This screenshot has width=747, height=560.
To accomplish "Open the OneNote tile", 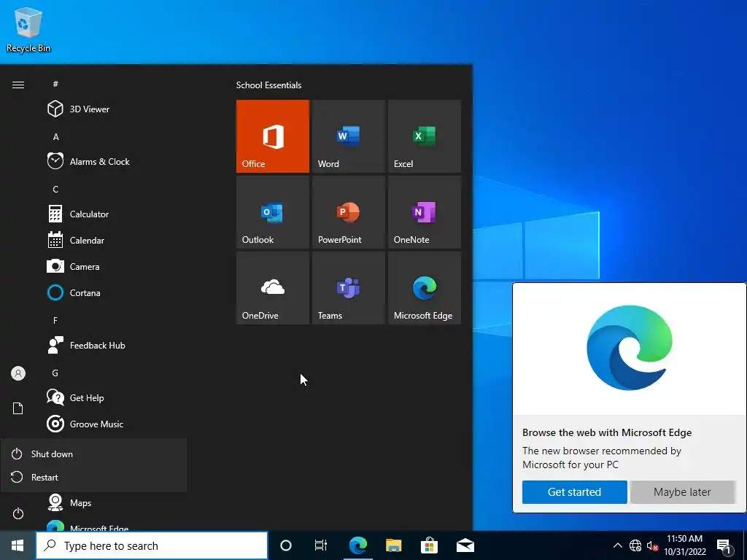I will 425,212.
